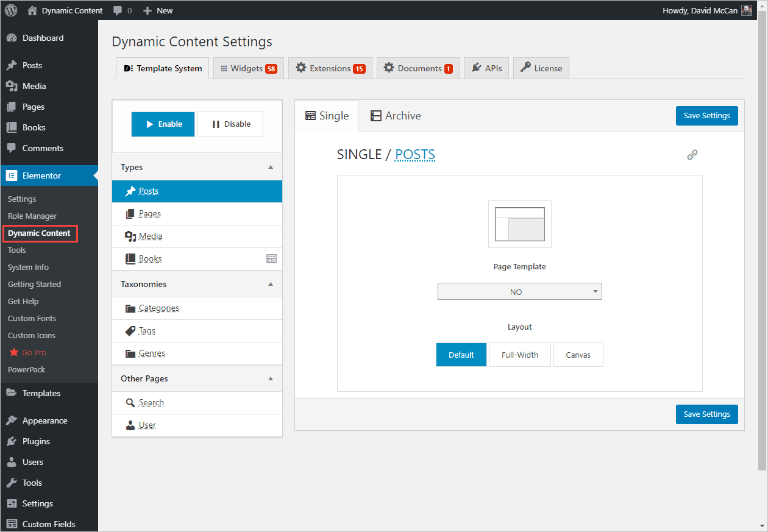This screenshot has height=532, width=768.
Task: Open Dynamic Content submenu item
Action: click(x=39, y=233)
